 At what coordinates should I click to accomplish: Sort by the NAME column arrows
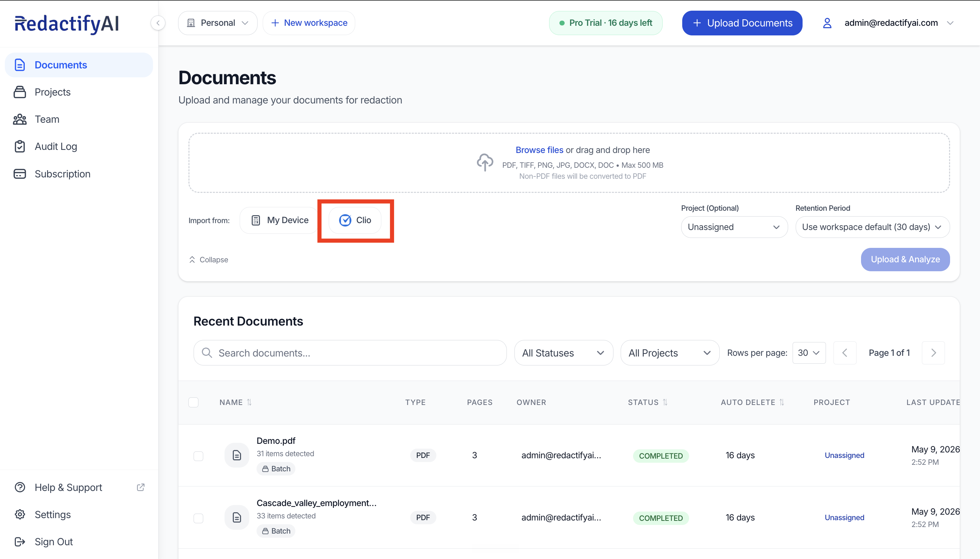tap(249, 402)
